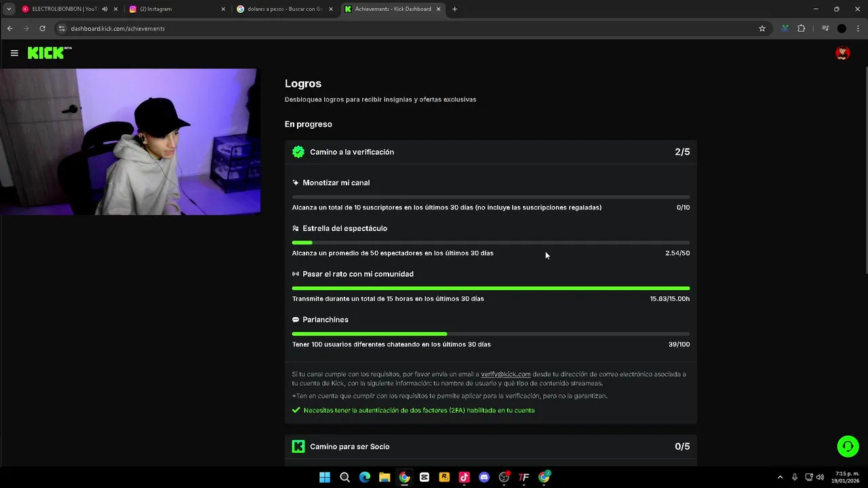Click the Estrella del espectáculo progress bar
The image size is (868, 488).
tap(491, 243)
